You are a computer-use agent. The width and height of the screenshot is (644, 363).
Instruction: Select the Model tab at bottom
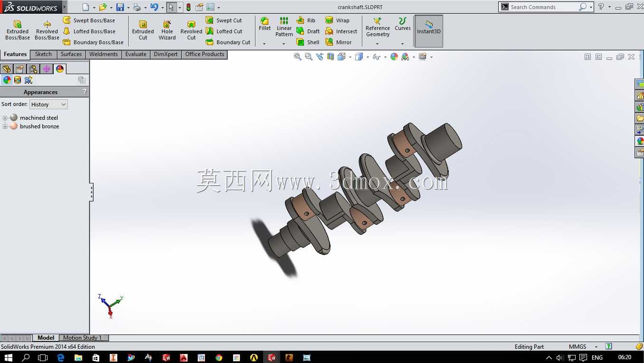pos(46,338)
